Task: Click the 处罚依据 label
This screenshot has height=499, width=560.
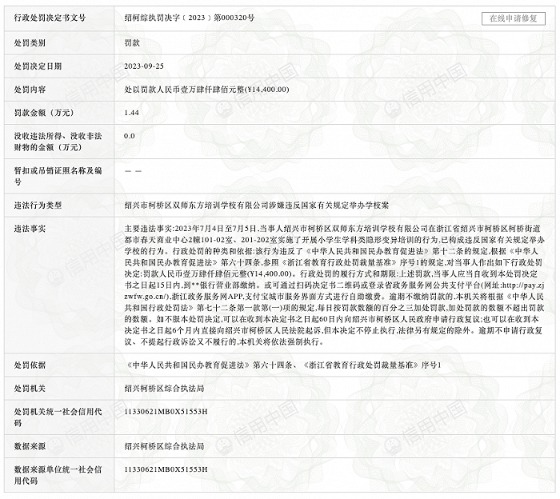Action: click(x=30, y=365)
